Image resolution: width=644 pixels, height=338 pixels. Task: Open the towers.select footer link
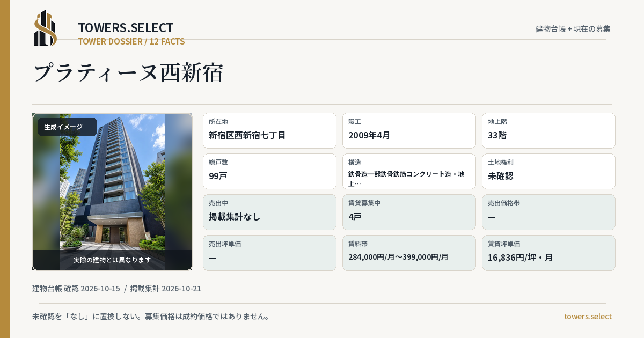[588, 317]
